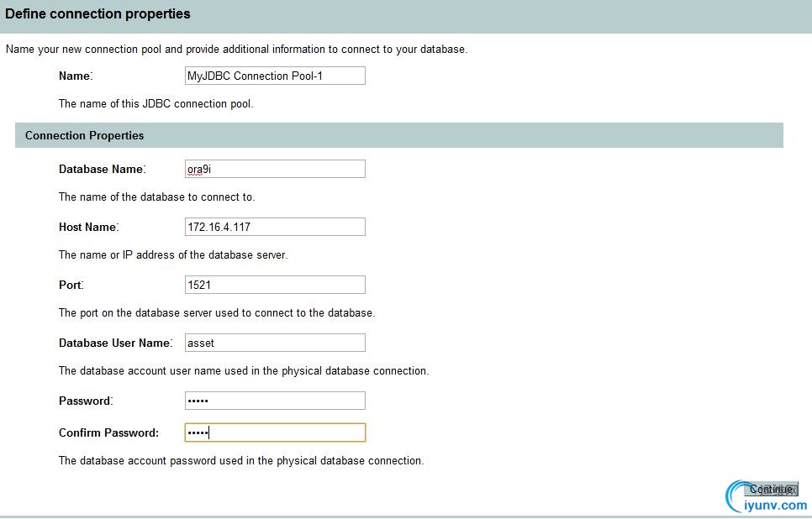Click the Confirm Password entry field
This screenshot has width=812, height=519.
(275, 432)
